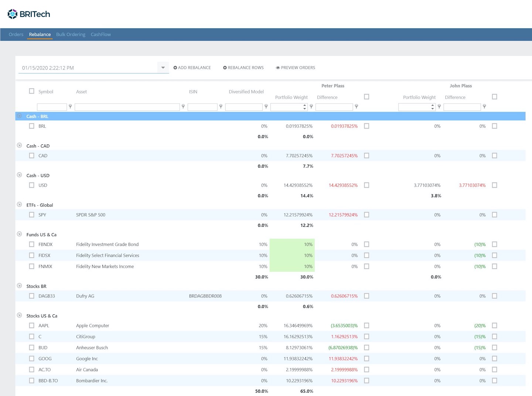Click the Diversified Model filter input
This screenshot has width=532, height=396.
coord(244,107)
